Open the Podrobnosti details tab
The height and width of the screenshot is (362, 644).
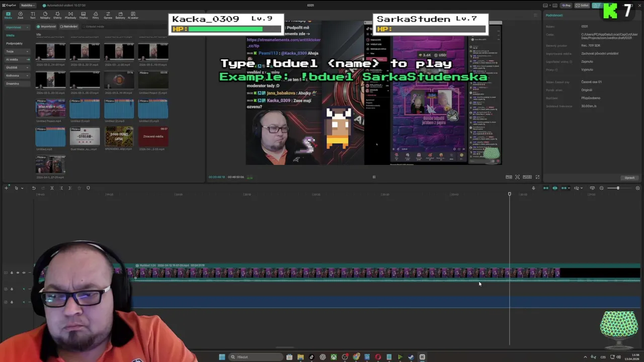(554, 15)
